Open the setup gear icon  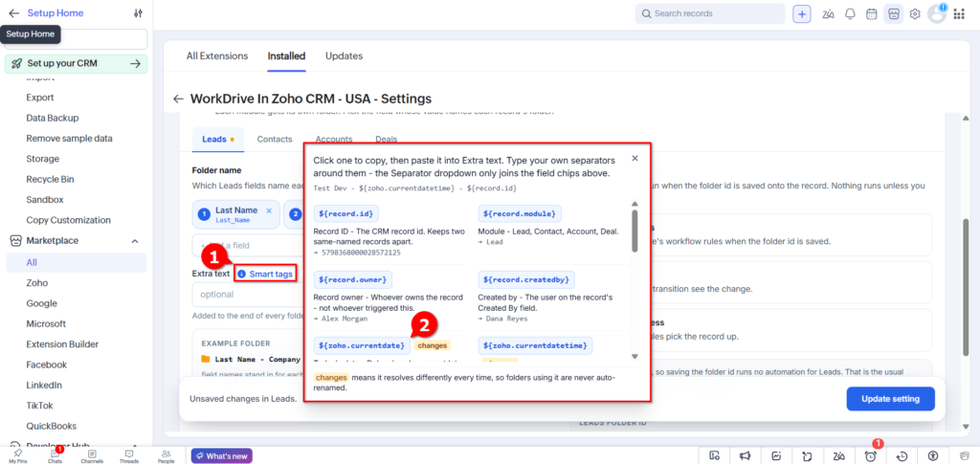tap(915, 13)
